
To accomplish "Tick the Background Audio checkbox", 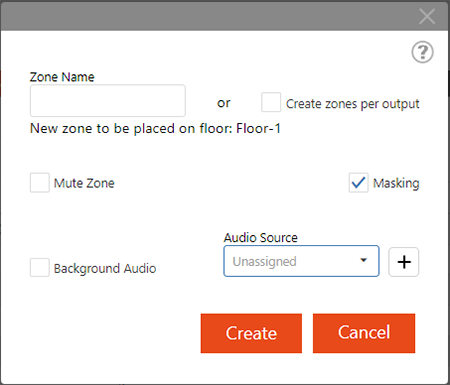I will [x=40, y=267].
